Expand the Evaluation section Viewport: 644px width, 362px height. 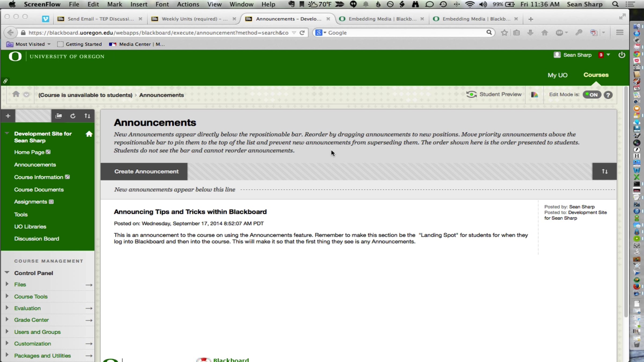tap(7, 308)
